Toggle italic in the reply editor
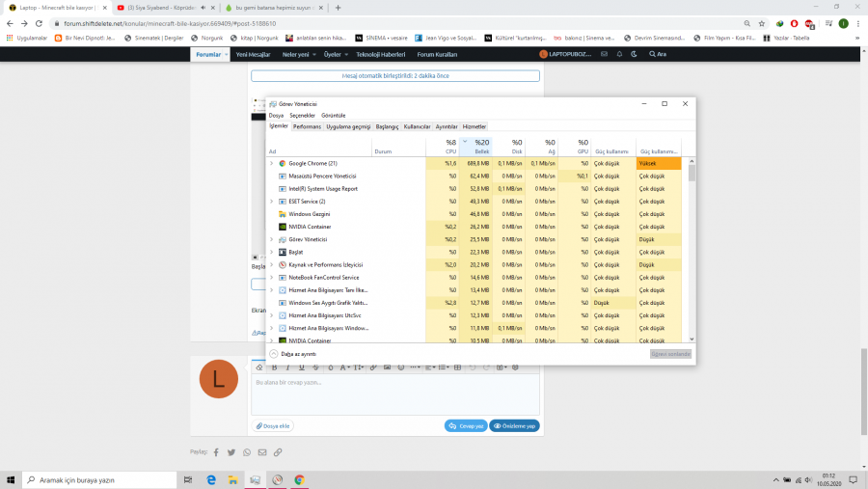Screen dimensions: 868x489 tap(287, 367)
